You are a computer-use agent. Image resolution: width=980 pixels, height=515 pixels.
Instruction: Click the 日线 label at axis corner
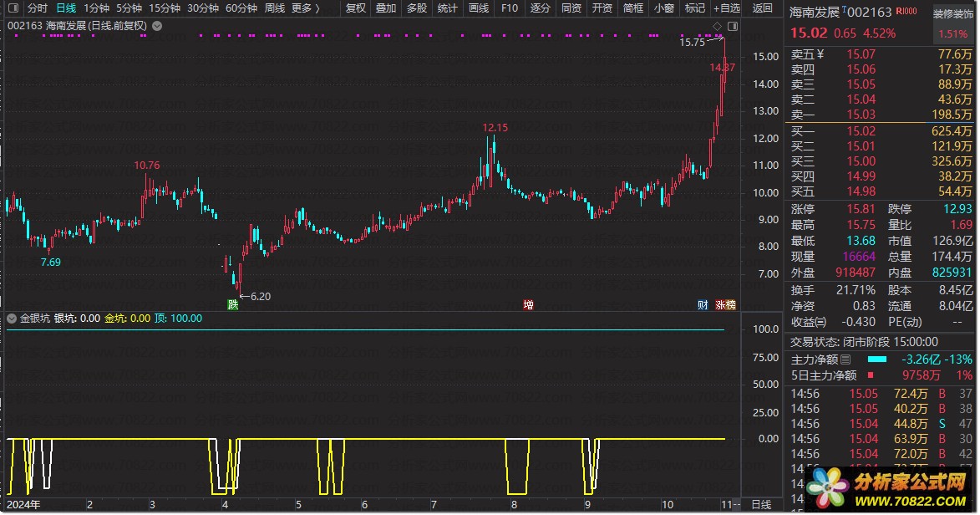click(761, 505)
